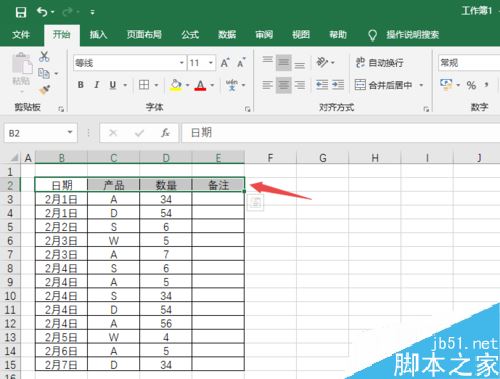This screenshot has width=500, height=379.
Task: Toggle Italic formatting
Action: 97,85
